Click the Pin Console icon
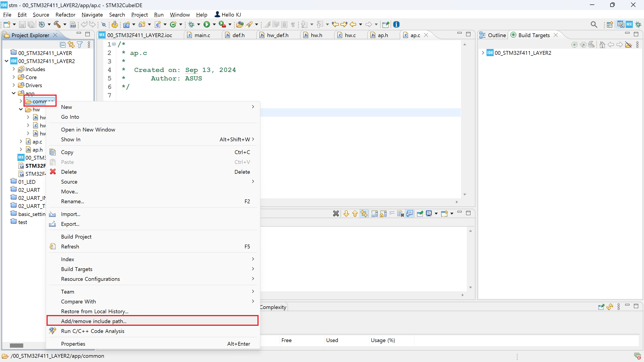 pyautogui.click(x=420, y=214)
